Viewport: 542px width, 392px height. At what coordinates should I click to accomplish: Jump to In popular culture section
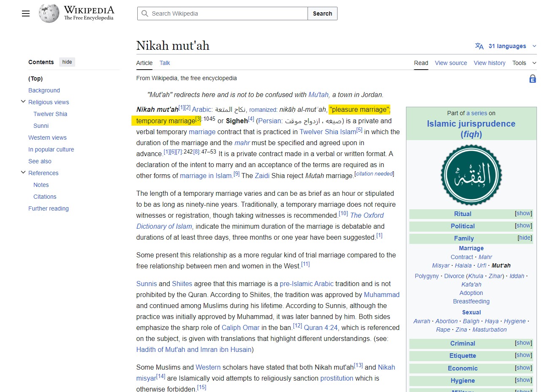(x=51, y=149)
